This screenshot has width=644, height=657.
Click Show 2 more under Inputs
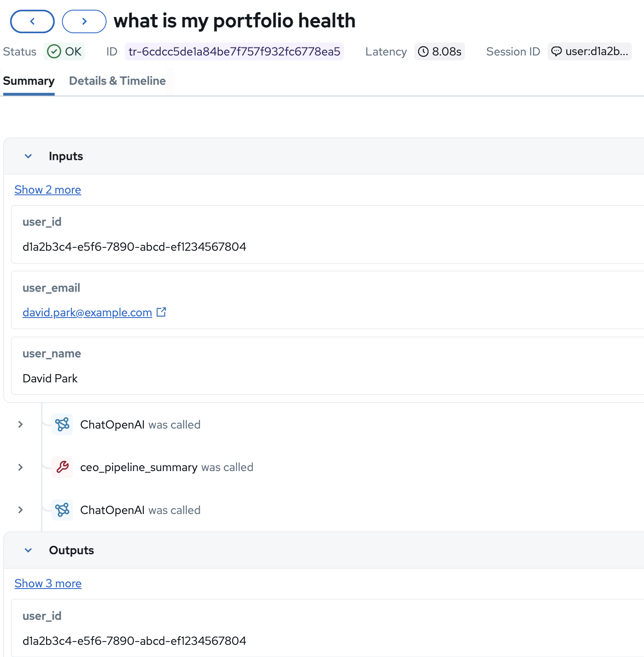tap(48, 190)
